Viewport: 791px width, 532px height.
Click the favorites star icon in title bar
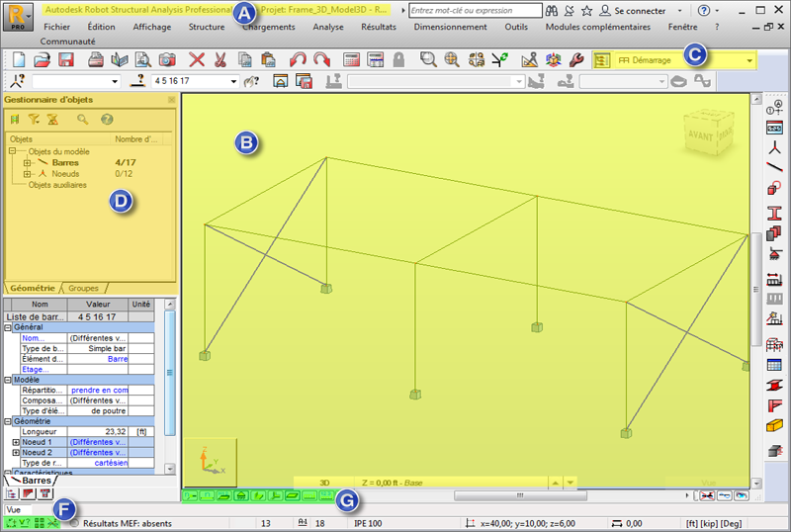coord(586,11)
